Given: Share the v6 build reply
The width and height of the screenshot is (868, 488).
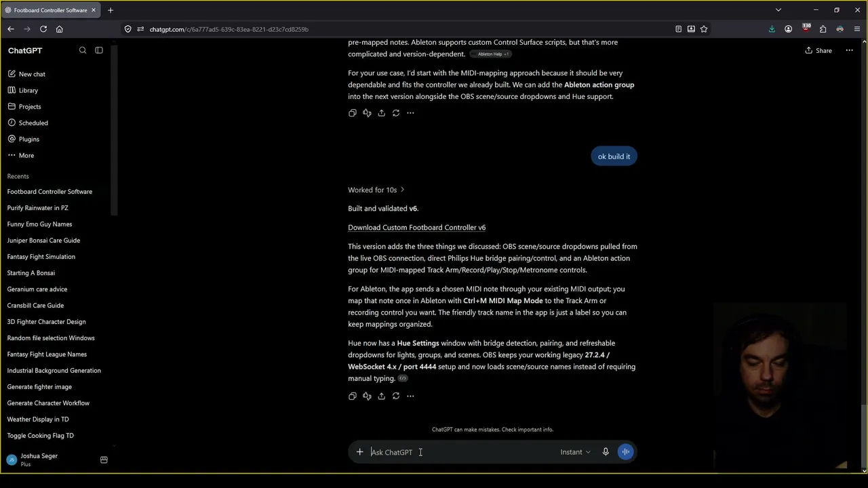Looking at the screenshot, I should tap(381, 396).
